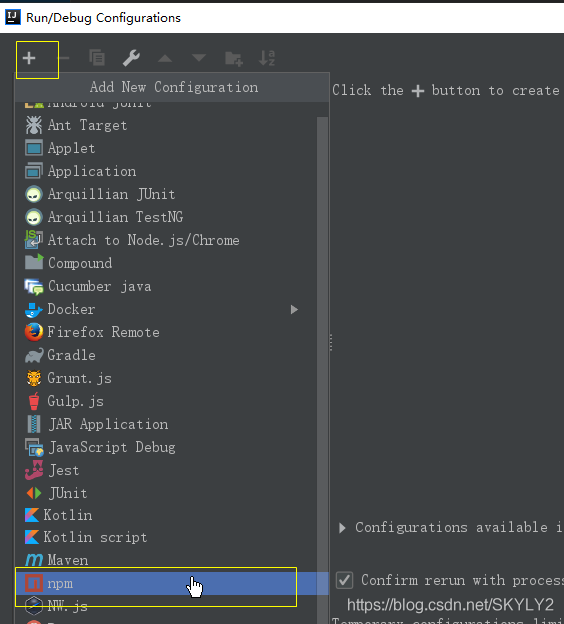Click the Sort Configurations a-z icon
564x624 pixels.
[267, 58]
